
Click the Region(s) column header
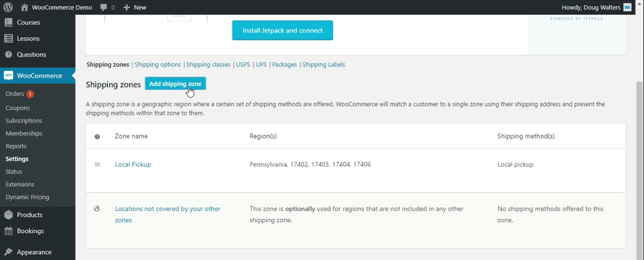pyautogui.click(x=263, y=136)
